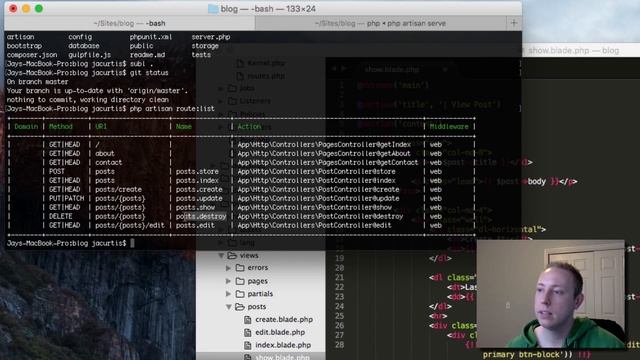
Task: Click phpunit.xml in the terminal listing
Action: point(151,37)
